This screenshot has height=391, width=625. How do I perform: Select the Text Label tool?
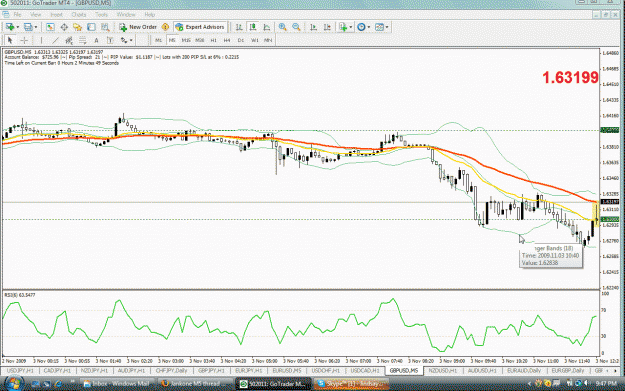(x=110, y=40)
